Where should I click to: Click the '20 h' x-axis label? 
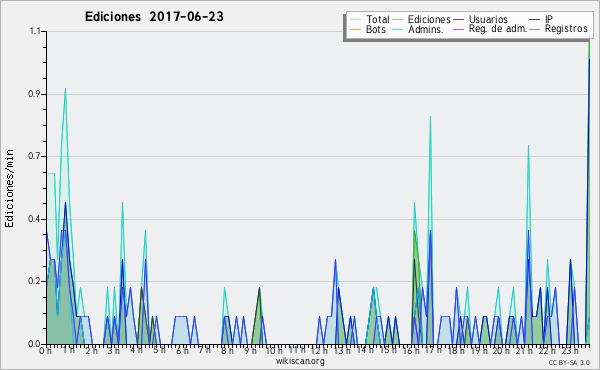(x=501, y=351)
